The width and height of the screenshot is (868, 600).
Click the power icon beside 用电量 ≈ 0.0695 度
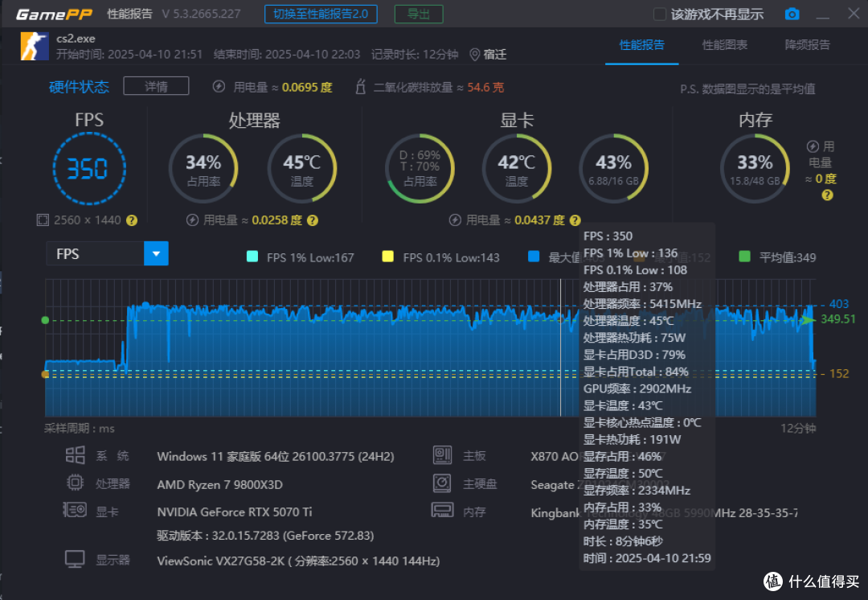pos(219,86)
